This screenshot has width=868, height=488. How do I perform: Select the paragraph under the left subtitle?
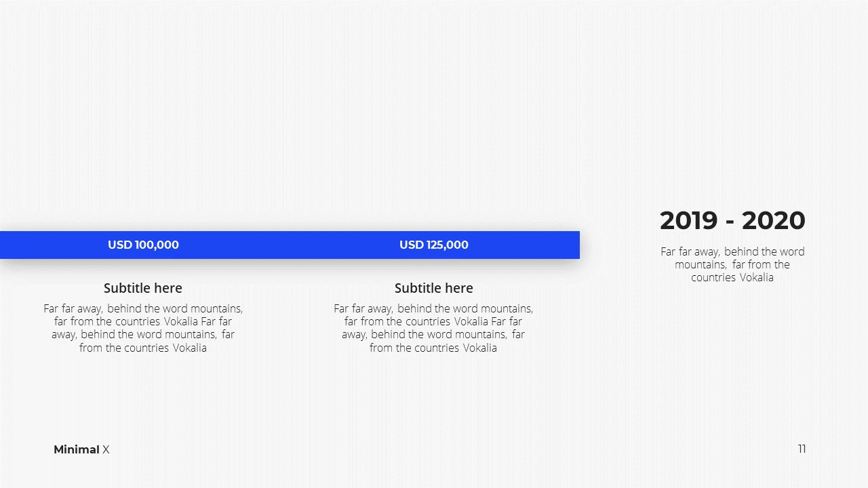(143, 328)
